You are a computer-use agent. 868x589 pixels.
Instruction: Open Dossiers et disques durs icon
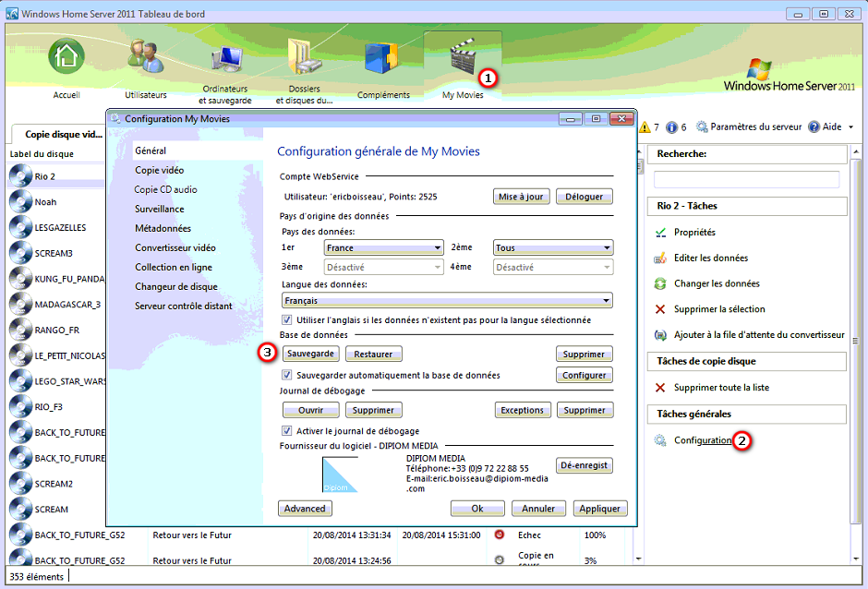304,56
